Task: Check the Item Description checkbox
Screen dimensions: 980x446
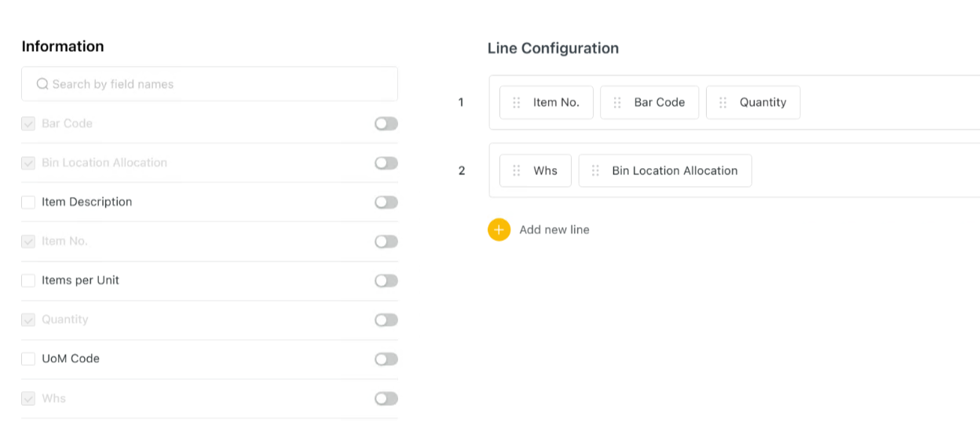Action: click(x=28, y=203)
